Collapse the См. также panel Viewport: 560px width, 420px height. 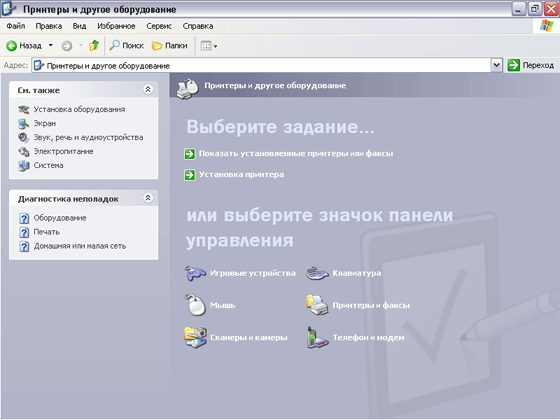[148, 89]
